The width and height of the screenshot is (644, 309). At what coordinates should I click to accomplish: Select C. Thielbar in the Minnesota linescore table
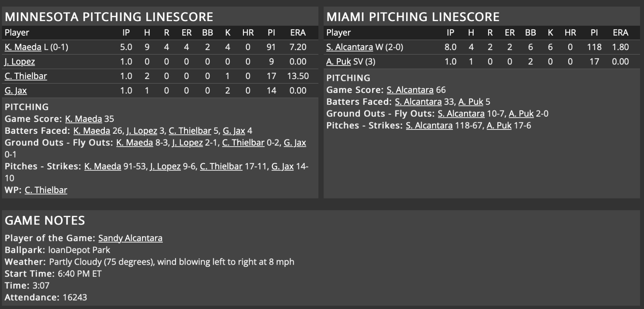pyautogui.click(x=26, y=76)
